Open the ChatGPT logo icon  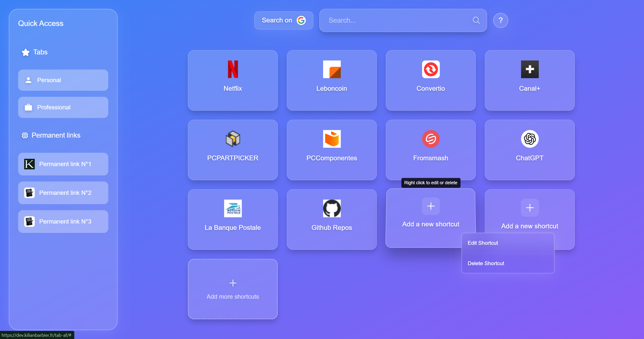coord(530,139)
